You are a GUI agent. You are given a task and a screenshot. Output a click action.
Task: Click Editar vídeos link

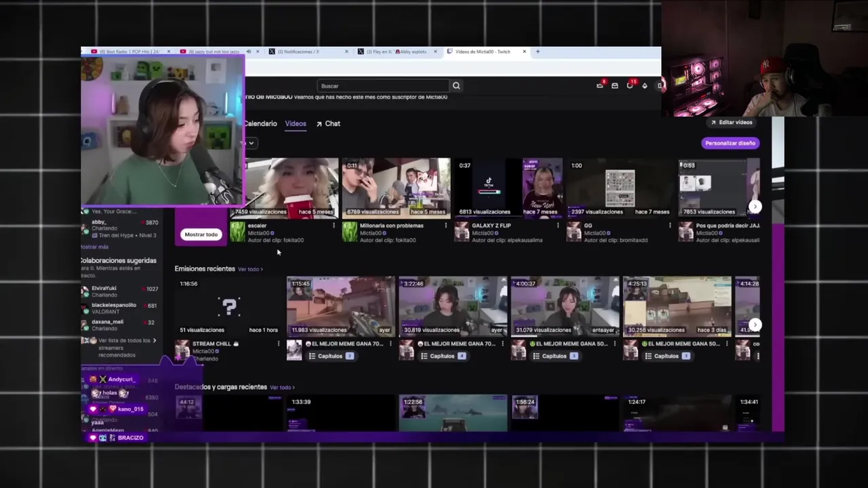tap(731, 123)
